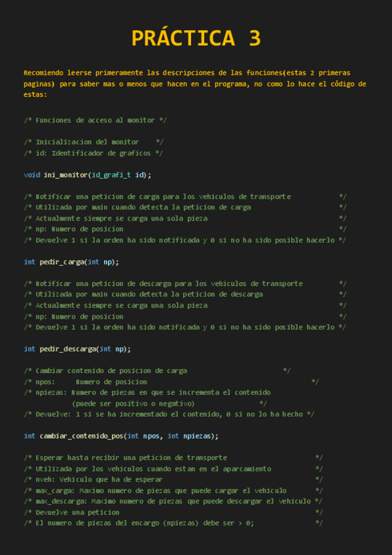Click the PRÁCTICA 3 title heading

click(196, 38)
